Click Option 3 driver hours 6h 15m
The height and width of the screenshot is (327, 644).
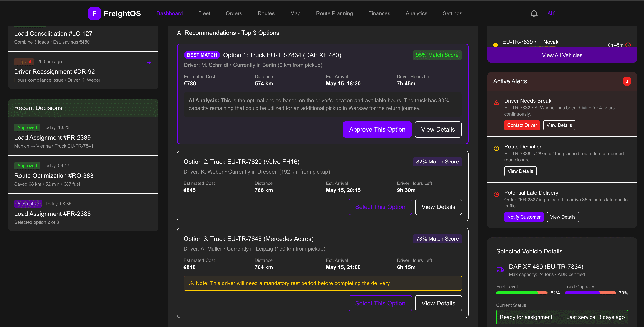(x=406, y=267)
